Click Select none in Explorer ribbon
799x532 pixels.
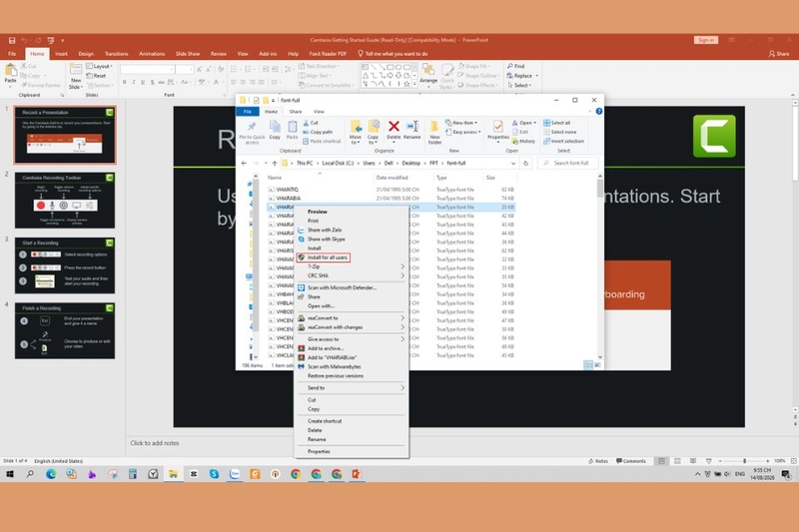click(x=559, y=132)
